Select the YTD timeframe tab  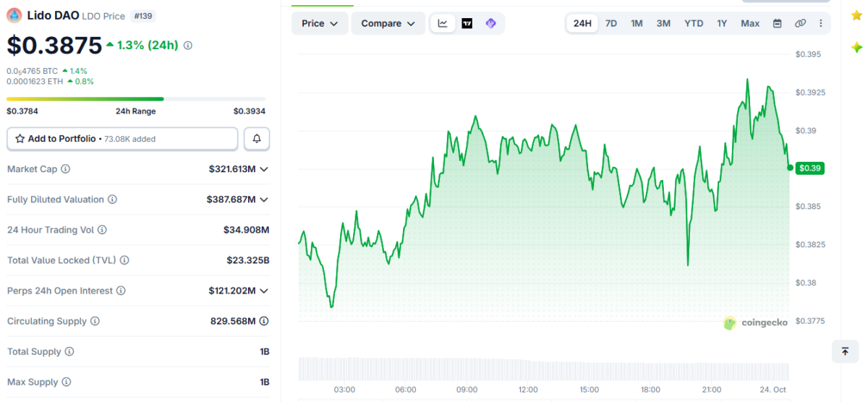point(694,23)
